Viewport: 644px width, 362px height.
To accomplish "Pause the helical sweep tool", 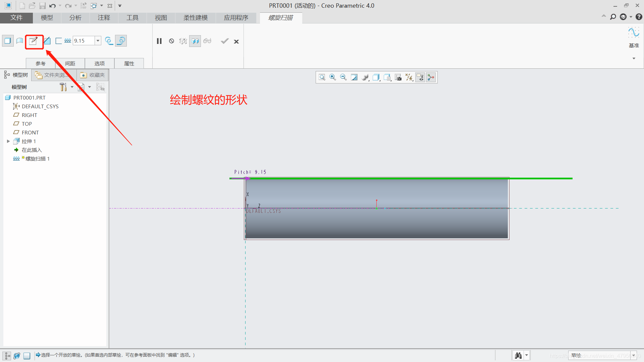I will pos(159,41).
